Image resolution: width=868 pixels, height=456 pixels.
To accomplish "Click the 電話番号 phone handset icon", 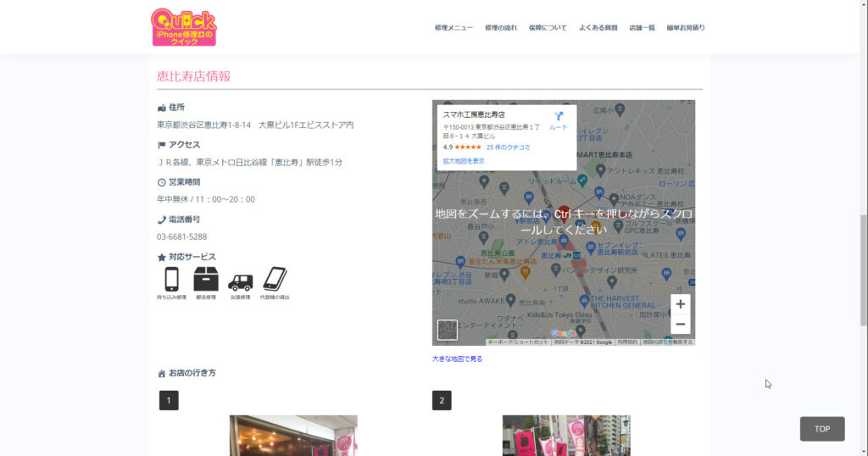I will [x=162, y=220].
